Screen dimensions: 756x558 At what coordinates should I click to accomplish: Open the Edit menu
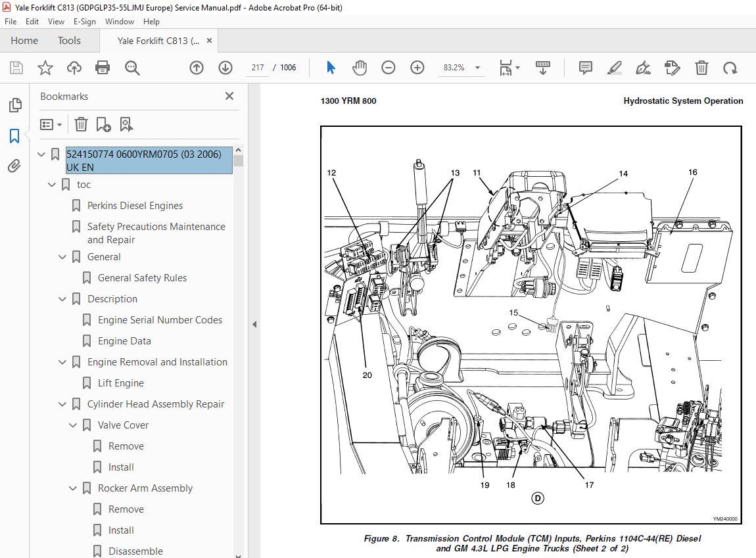click(32, 22)
